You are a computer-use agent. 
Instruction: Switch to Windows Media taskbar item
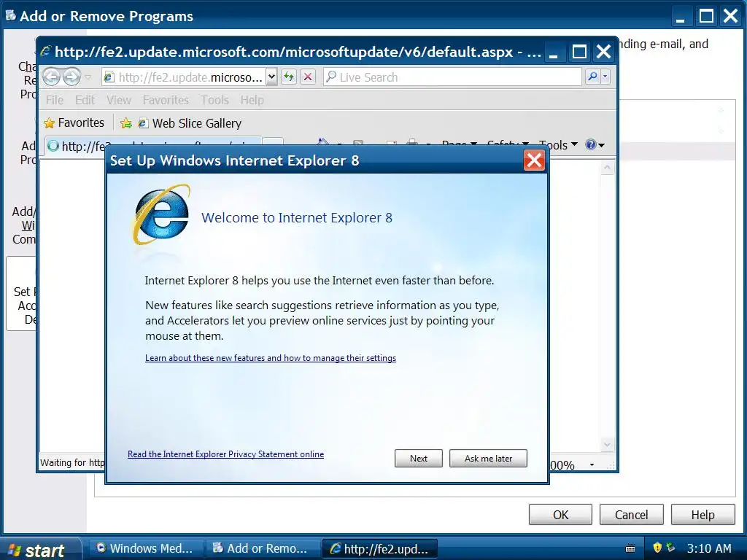146,548
